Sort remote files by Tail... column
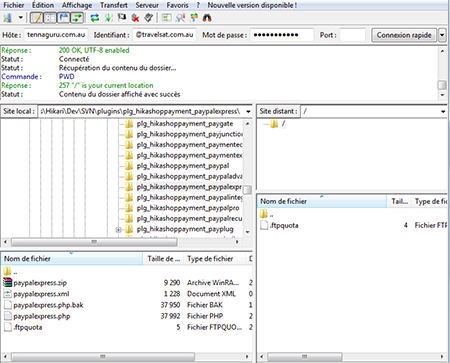Screen dimensions: 450x363 click(x=399, y=201)
